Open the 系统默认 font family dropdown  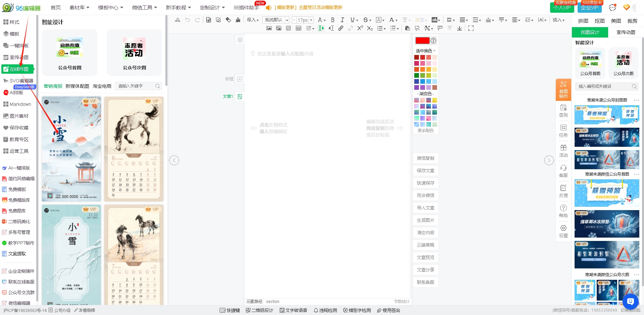tap(276, 20)
